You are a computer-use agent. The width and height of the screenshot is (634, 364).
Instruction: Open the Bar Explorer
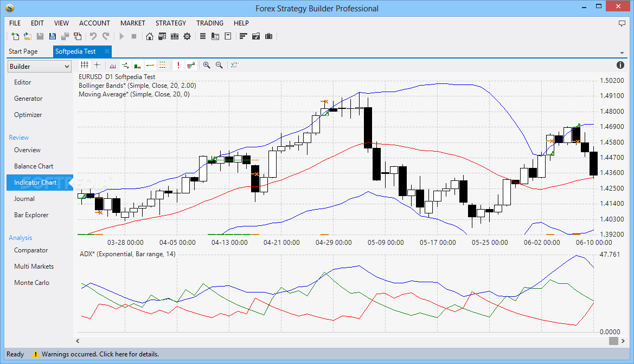pyautogui.click(x=31, y=215)
